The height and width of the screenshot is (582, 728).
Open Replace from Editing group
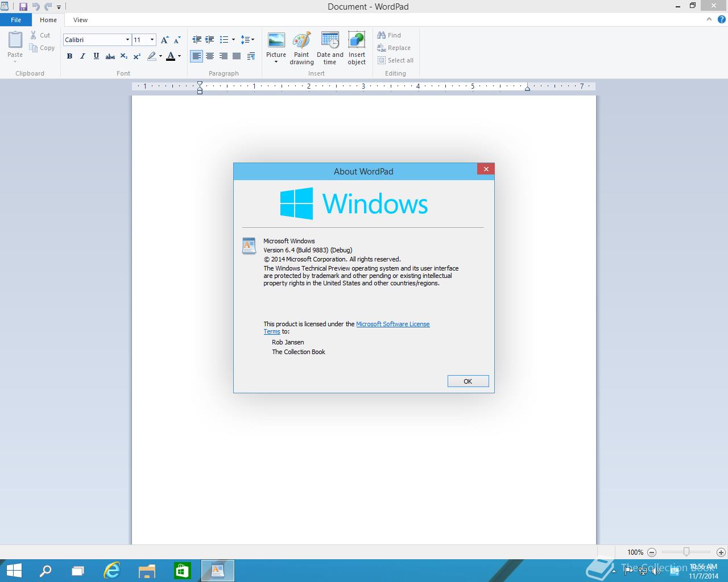394,48
